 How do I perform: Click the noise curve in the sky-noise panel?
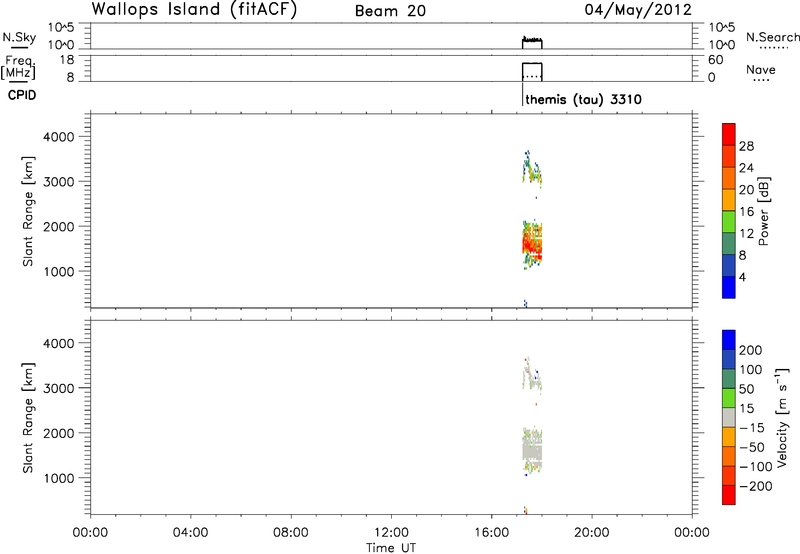532,40
